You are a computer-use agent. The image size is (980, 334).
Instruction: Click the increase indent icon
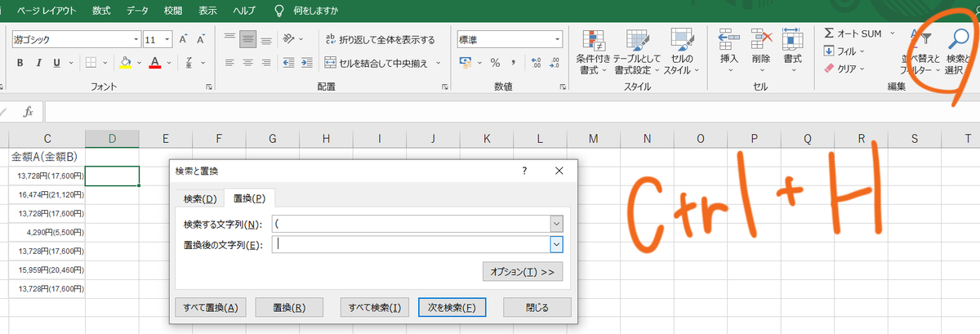coord(307,63)
